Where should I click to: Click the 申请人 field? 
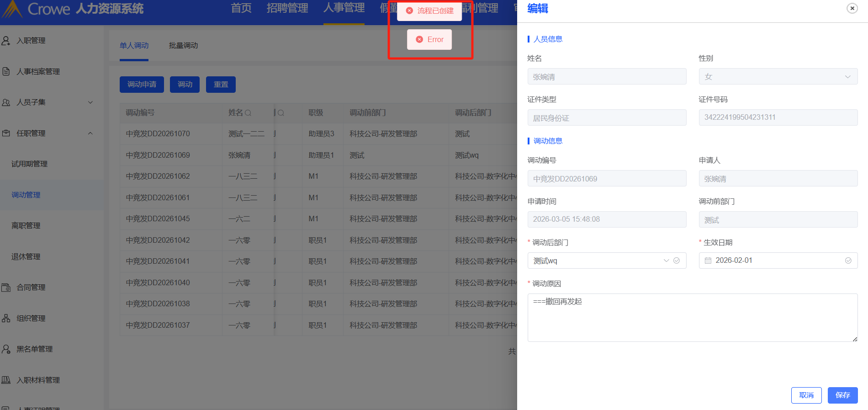[778, 178]
